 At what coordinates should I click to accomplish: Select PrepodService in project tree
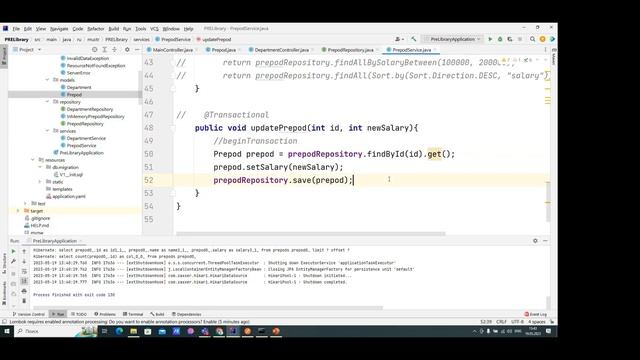[x=81, y=145]
